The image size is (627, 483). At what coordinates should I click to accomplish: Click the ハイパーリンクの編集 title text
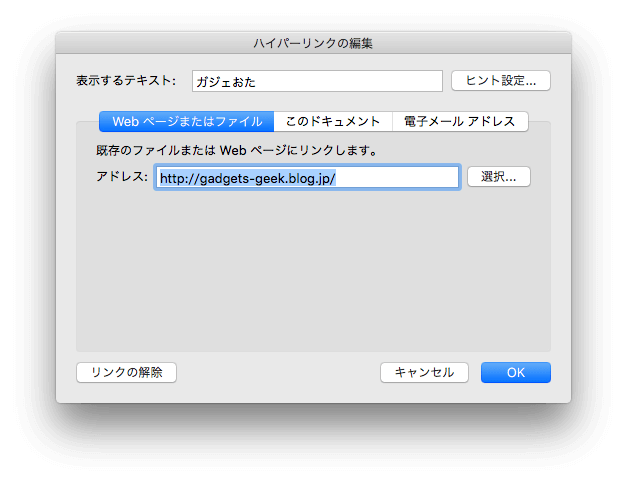point(313,43)
